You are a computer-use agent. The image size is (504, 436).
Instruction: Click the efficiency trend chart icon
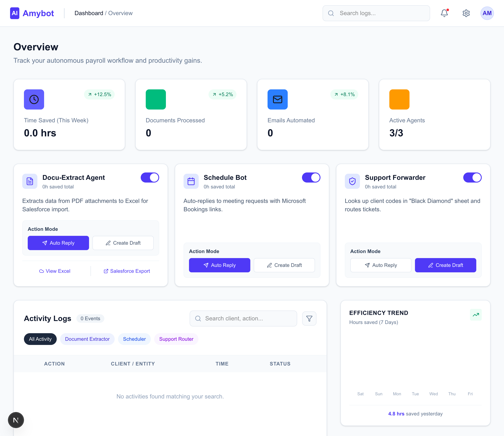[x=476, y=315]
